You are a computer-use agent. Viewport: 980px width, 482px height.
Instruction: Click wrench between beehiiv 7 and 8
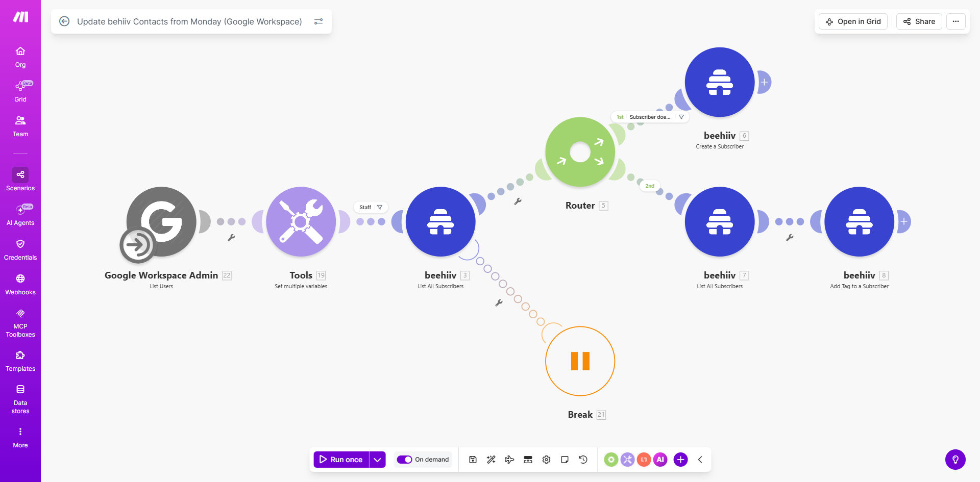pyautogui.click(x=790, y=238)
